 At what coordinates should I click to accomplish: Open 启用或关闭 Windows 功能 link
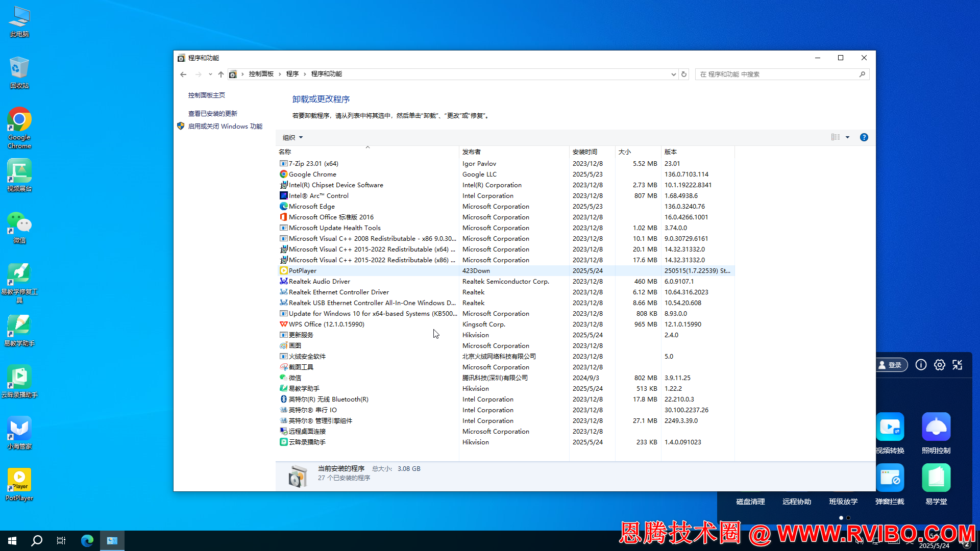pos(225,126)
